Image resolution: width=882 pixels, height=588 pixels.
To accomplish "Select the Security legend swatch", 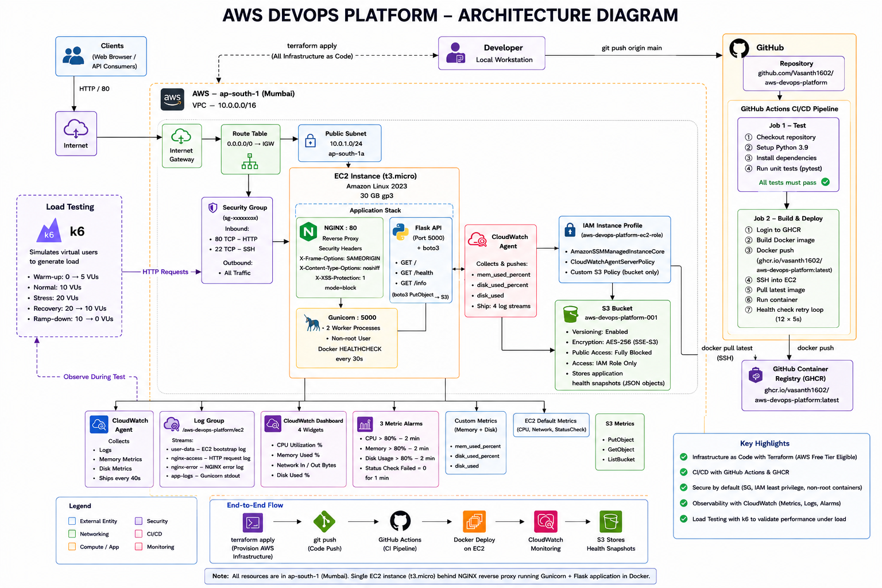I will point(138,521).
